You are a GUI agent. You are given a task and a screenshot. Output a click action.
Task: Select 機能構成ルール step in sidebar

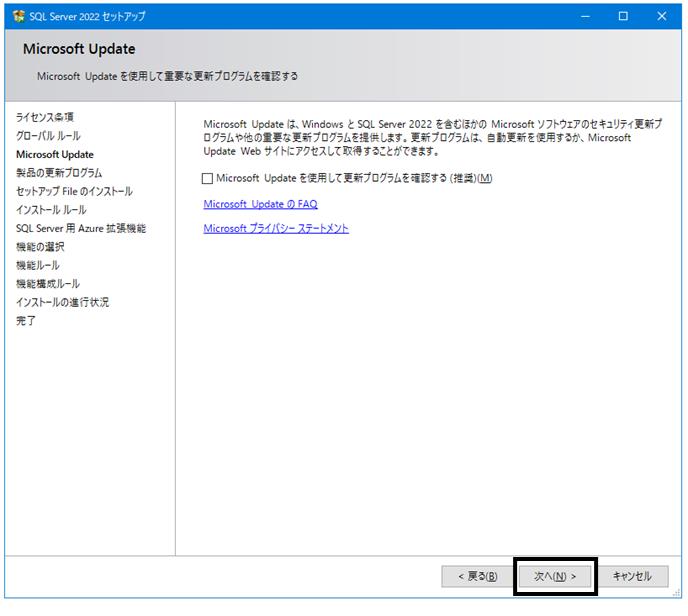click(x=48, y=283)
